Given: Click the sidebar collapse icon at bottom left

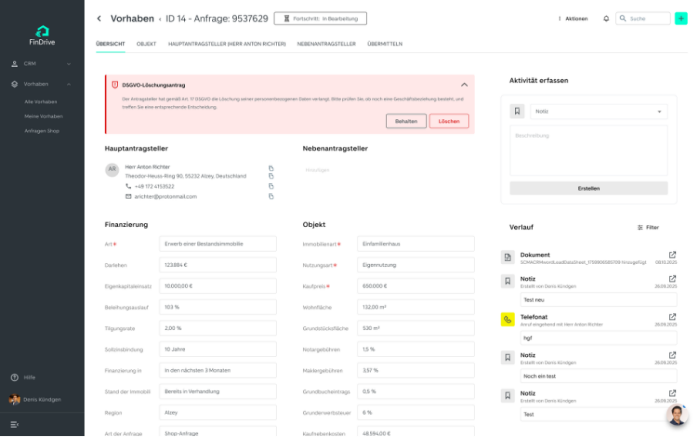Looking at the screenshot, I should pos(15,424).
